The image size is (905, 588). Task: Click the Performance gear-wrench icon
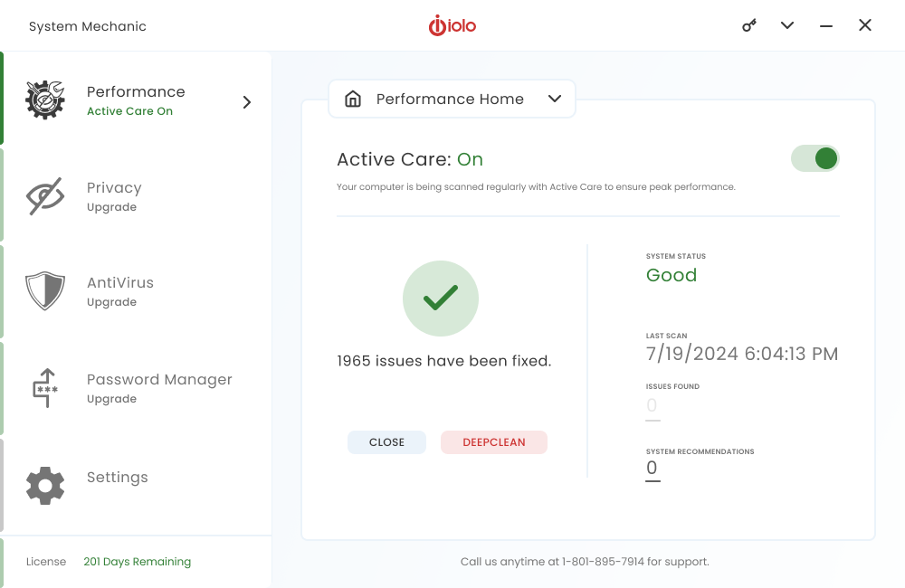point(45,100)
